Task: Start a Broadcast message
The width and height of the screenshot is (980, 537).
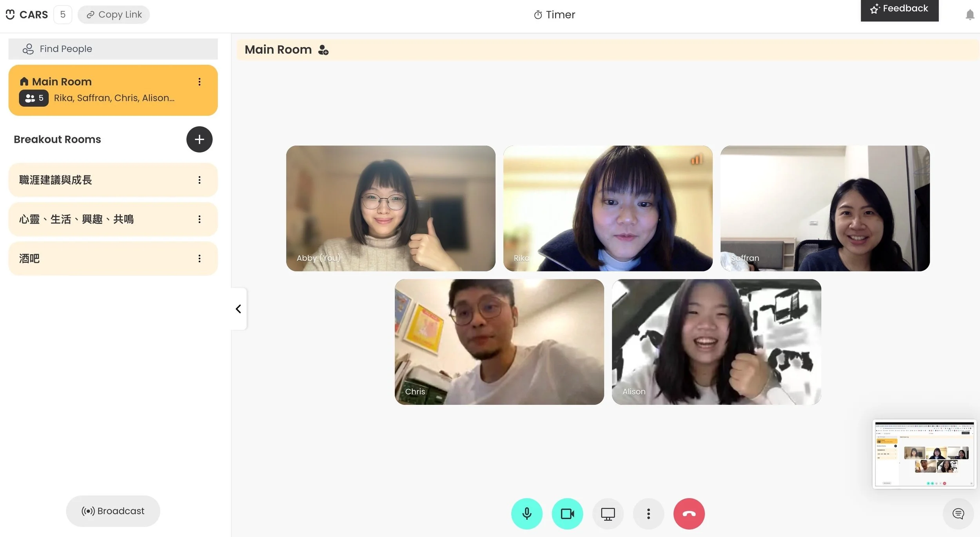Action: (x=113, y=511)
